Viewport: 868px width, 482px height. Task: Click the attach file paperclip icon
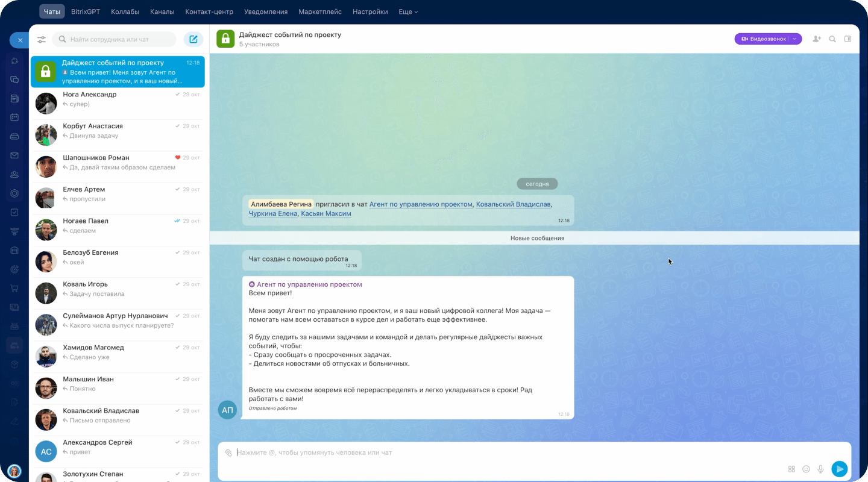click(228, 452)
